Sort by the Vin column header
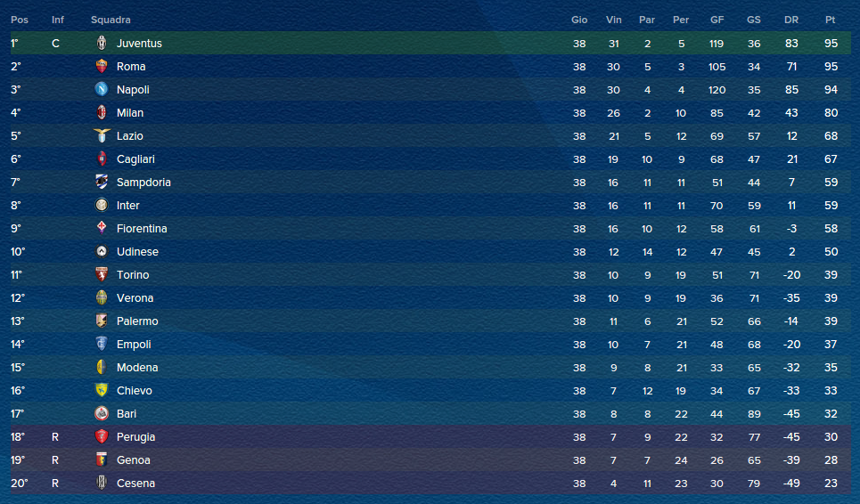 click(x=614, y=20)
